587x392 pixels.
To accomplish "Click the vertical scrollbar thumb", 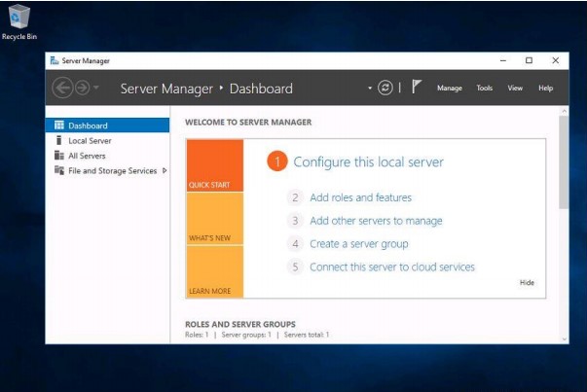I will pos(564,162).
